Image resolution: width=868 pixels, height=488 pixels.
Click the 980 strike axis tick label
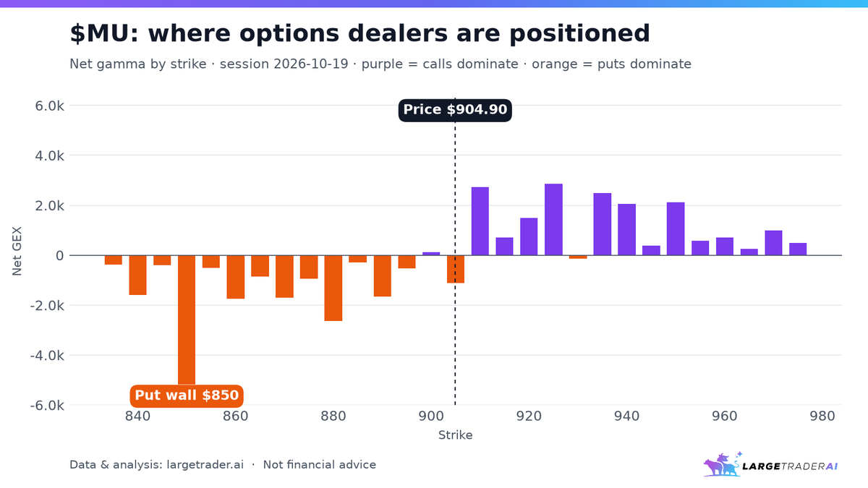tap(822, 417)
